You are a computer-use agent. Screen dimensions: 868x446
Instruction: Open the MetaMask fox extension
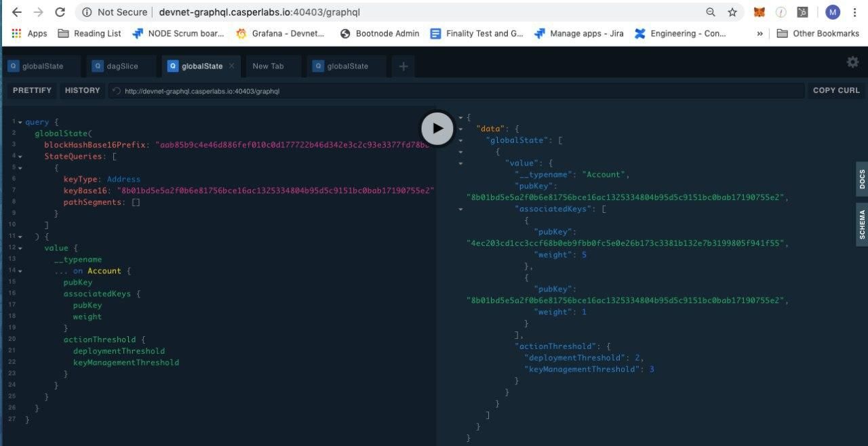759,12
